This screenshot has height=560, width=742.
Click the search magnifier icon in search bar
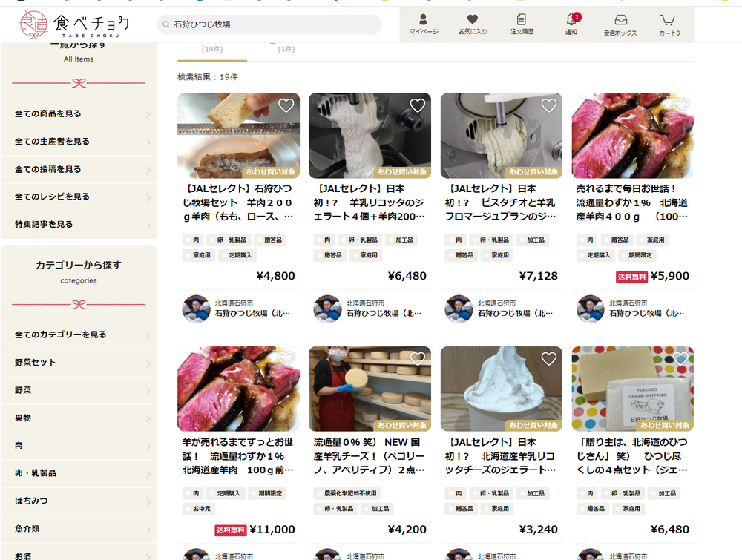coord(166,24)
